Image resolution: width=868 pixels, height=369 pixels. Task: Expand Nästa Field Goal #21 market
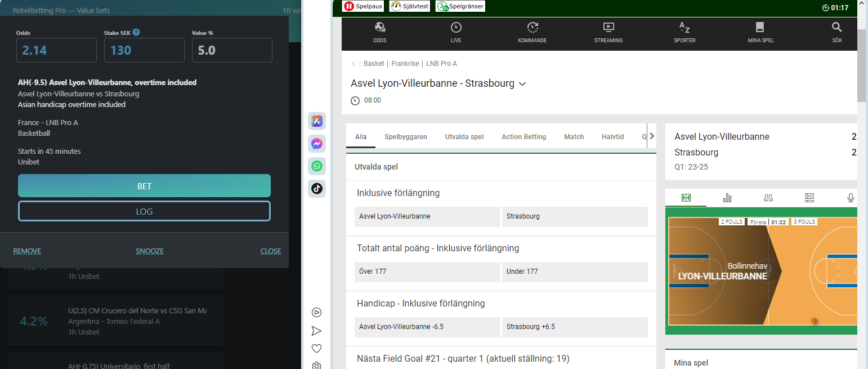(501, 358)
